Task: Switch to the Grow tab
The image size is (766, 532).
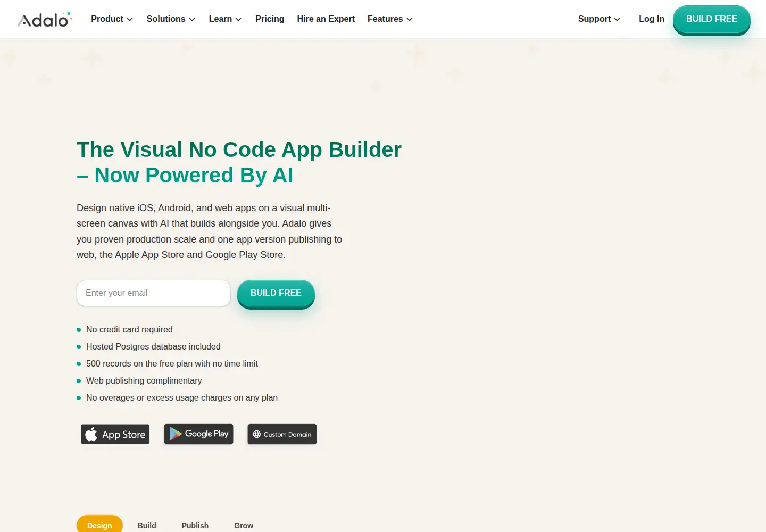Action: click(x=244, y=525)
